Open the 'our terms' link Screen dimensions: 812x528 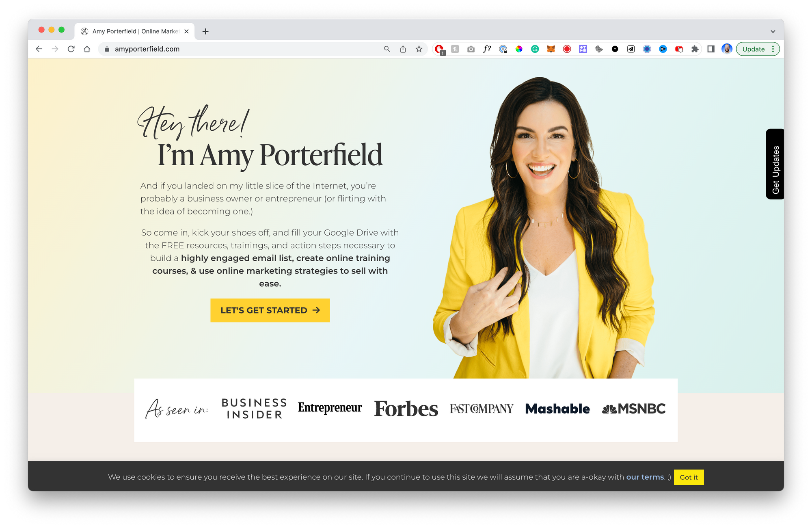pos(645,477)
